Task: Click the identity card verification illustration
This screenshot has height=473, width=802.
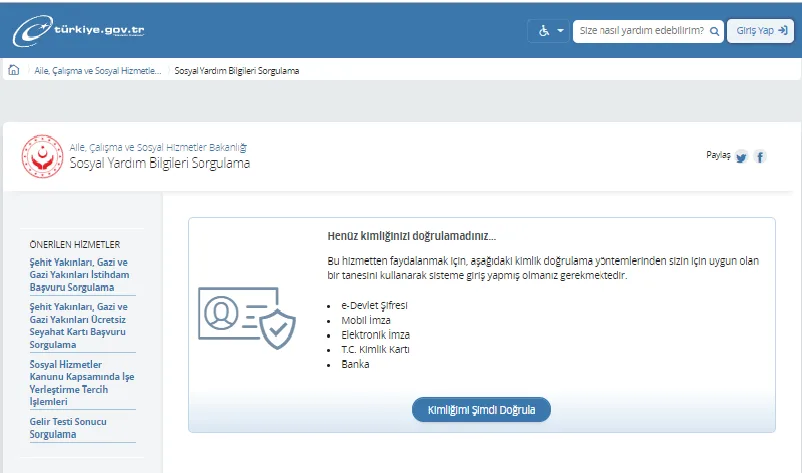Action: [247, 318]
